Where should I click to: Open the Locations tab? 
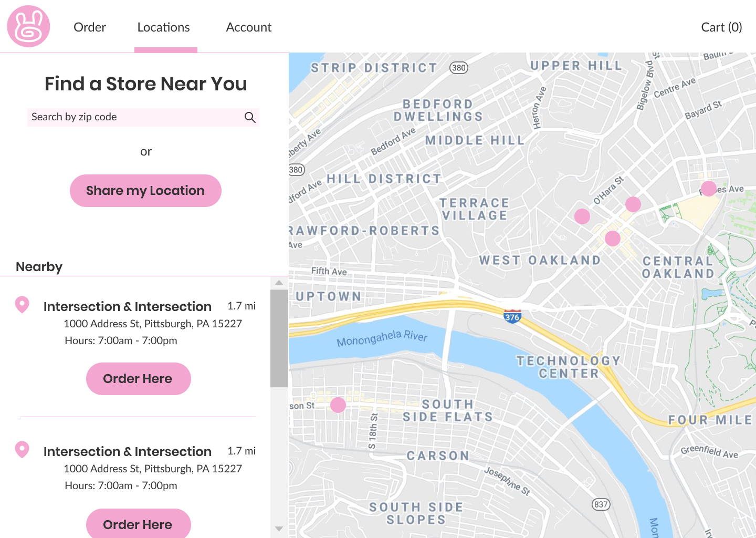coord(164,27)
